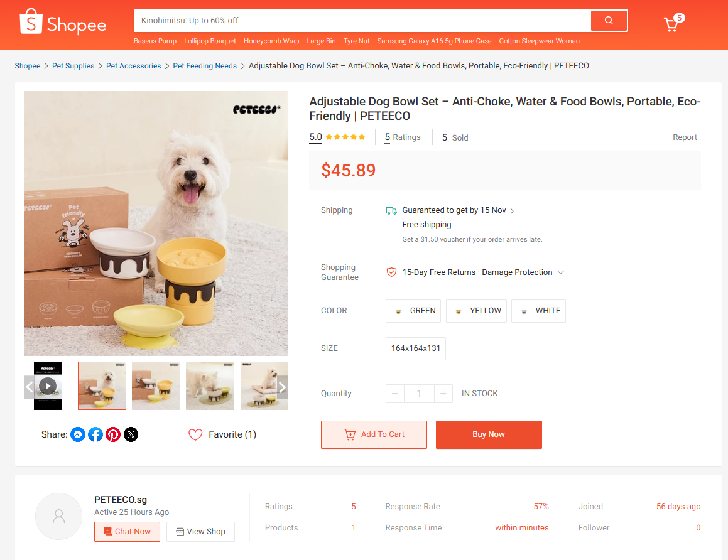728x560 pixels.
Task: Open Pet Supplies breadcrumb
Action: click(x=73, y=66)
